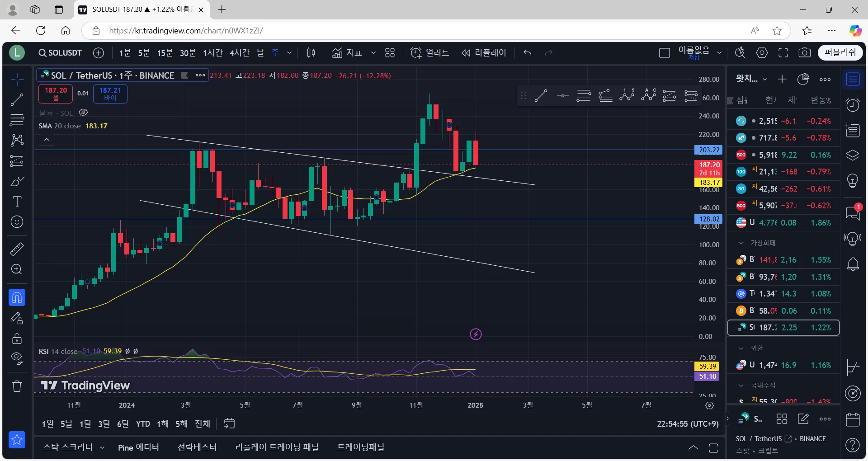Undo the last chart action
868x461 pixels.
pyautogui.click(x=528, y=53)
